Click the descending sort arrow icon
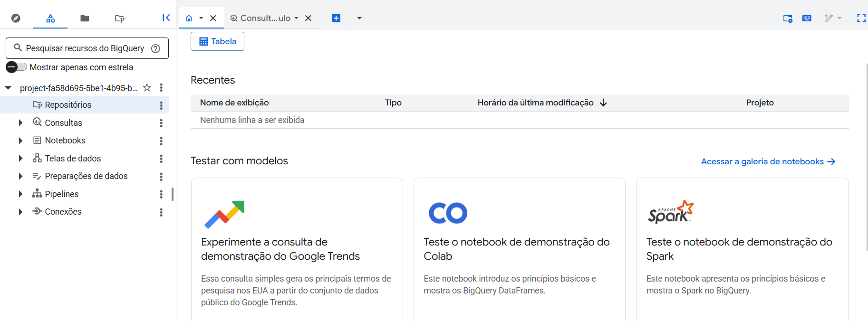Viewport: 868px width, 321px height. point(603,103)
